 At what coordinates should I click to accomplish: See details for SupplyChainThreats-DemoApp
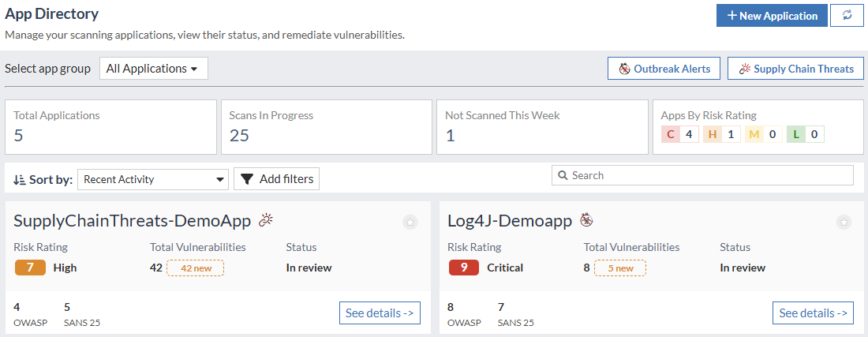(380, 313)
